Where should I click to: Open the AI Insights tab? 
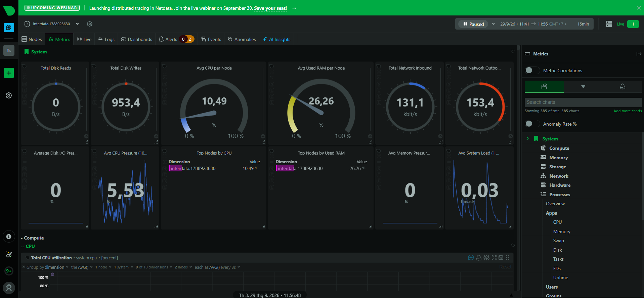tap(277, 39)
